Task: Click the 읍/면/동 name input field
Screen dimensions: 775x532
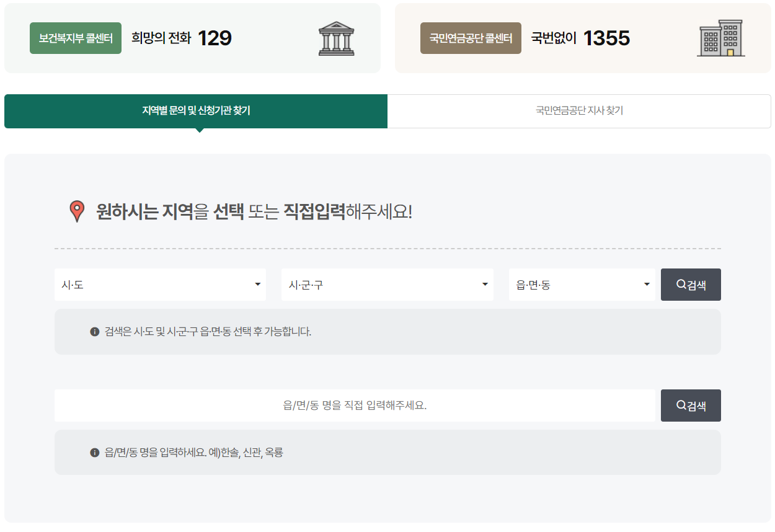Action: click(x=355, y=406)
